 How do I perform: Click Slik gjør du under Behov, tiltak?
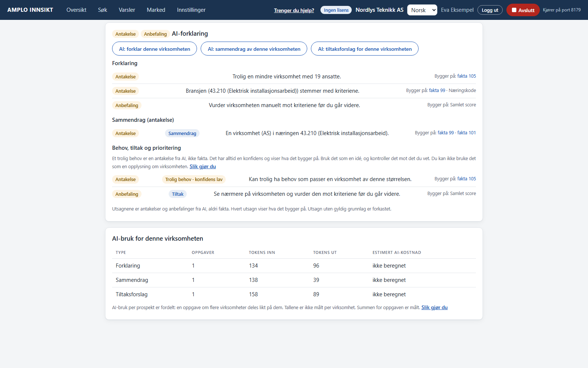[x=202, y=166]
